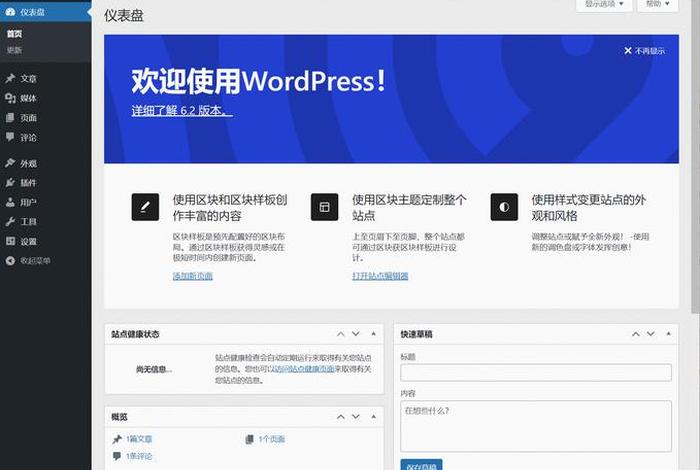Viewport: 700px width, 470px height.
Task: Click the 媒体 media icon in sidebar
Action: click(10, 98)
